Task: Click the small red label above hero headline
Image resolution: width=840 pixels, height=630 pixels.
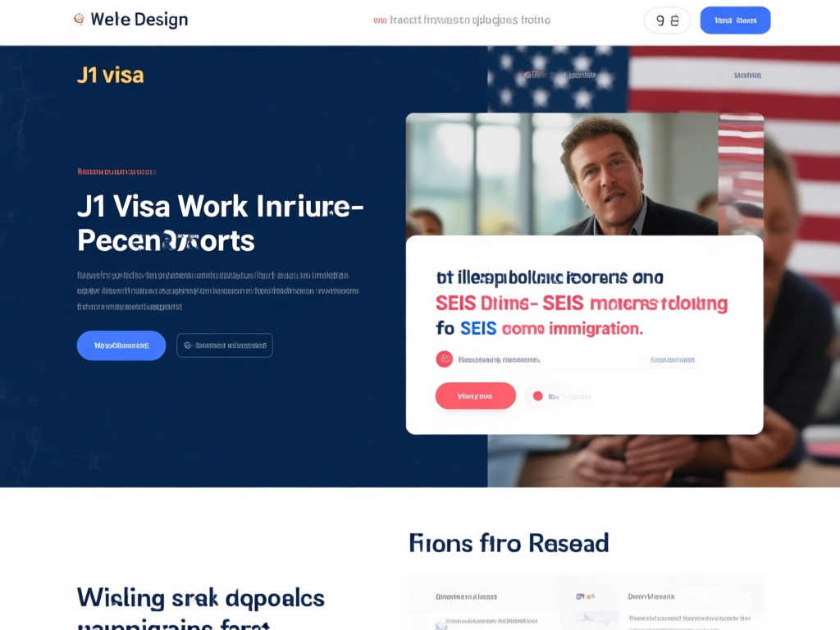Action: [116, 171]
